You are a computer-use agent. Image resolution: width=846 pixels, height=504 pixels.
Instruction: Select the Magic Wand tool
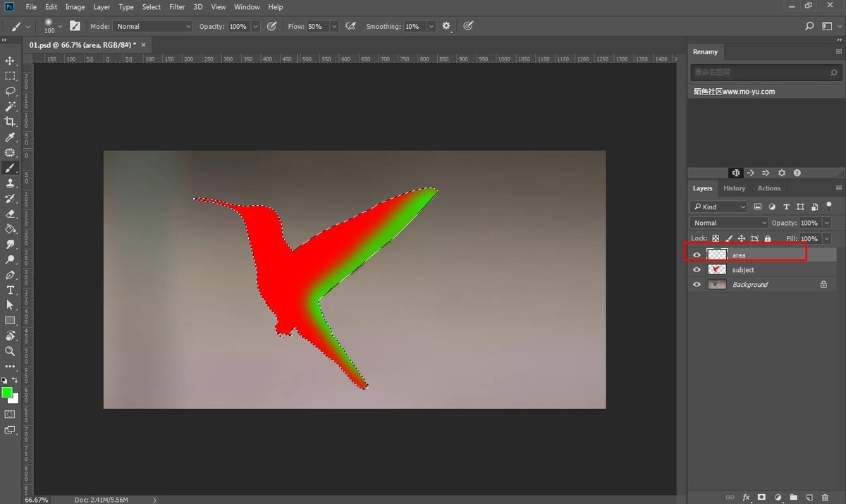[x=10, y=106]
